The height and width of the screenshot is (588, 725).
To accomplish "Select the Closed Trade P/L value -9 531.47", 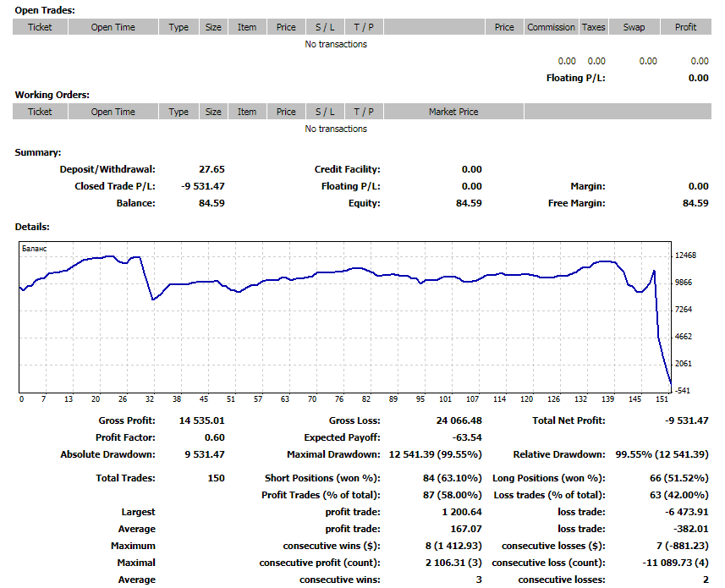I will coord(203,186).
